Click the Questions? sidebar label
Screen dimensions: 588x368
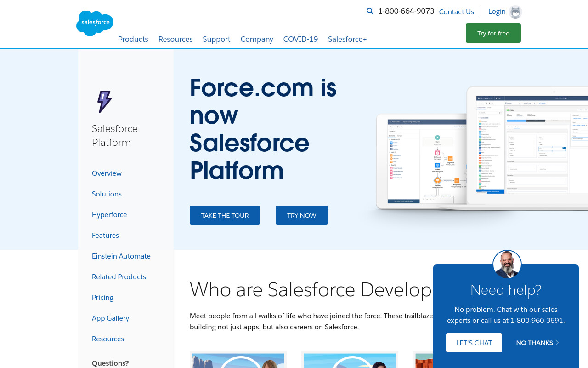pos(110,363)
